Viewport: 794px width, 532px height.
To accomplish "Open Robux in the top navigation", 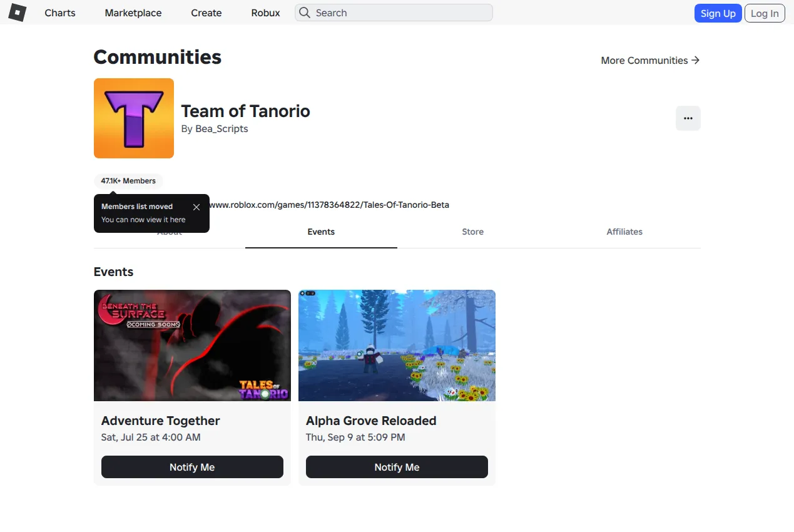I will [x=266, y=13].
